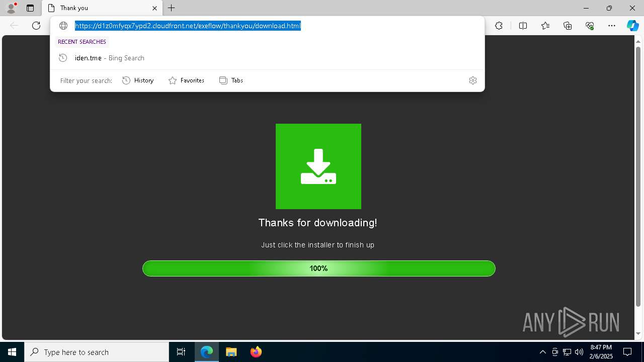The width and height of the screenshot is (644, 362).
Task: Click the globe site info icon
Action: 63,26
